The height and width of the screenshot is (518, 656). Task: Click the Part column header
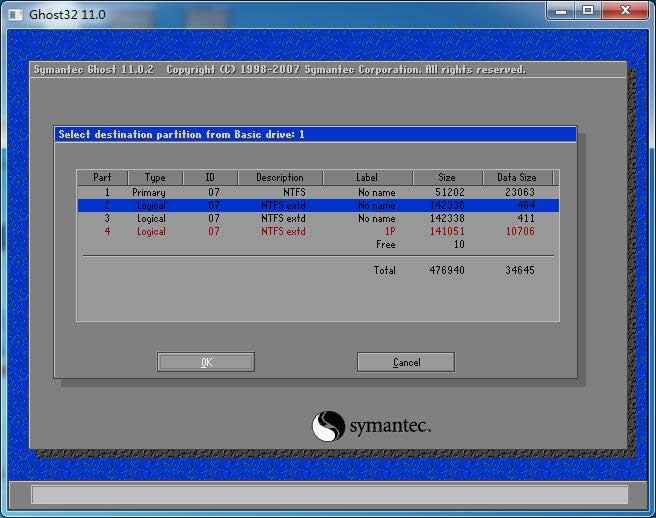(x=101, y=178)
